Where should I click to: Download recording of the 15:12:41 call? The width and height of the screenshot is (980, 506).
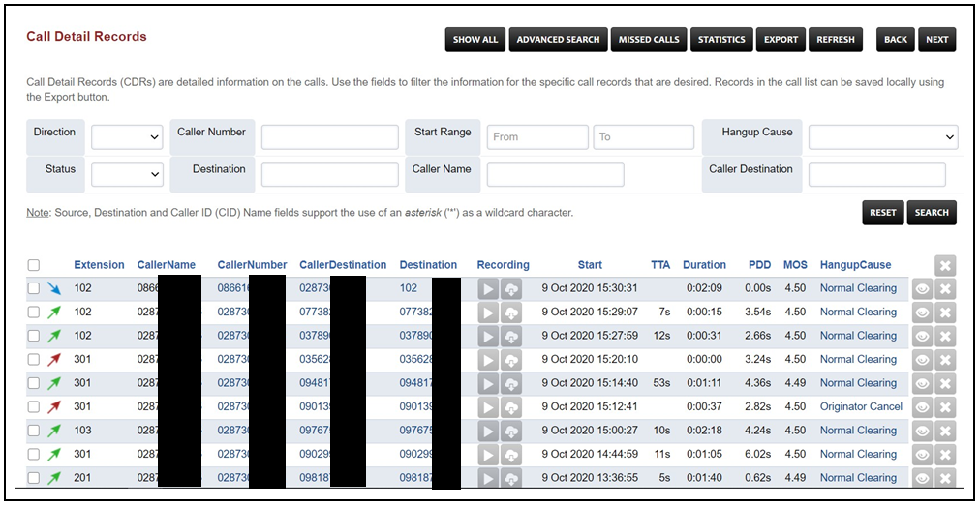510,406
